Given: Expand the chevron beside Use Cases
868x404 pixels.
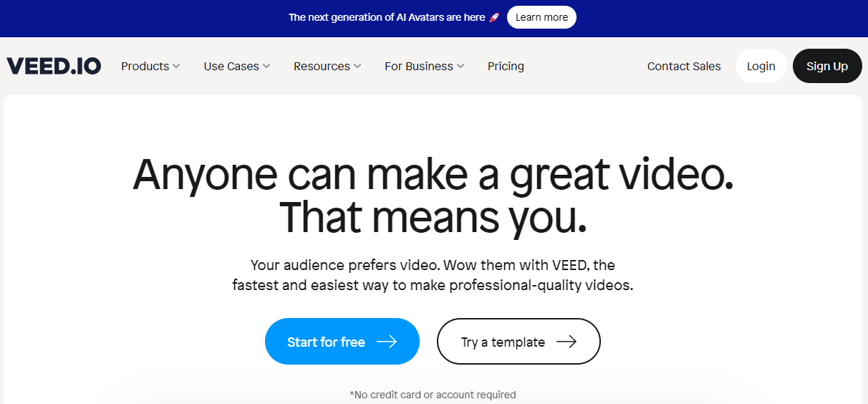Looking at the screenshot, I should pyautogui.click(x=266, y=66).
